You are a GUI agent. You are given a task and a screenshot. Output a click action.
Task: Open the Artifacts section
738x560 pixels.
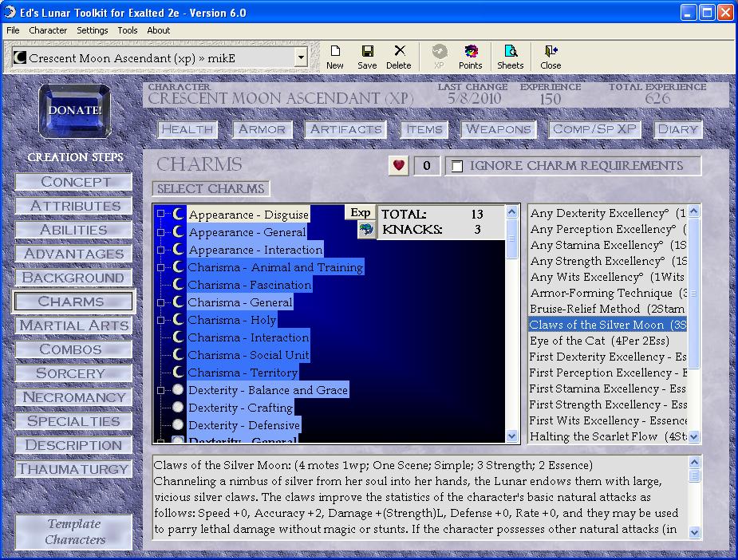[346, 129]
